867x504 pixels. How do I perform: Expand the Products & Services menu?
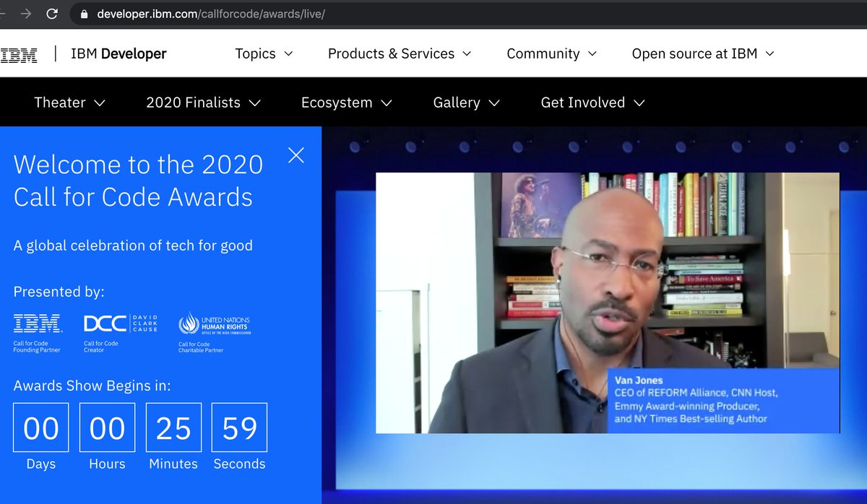click(x=400, y=53)
